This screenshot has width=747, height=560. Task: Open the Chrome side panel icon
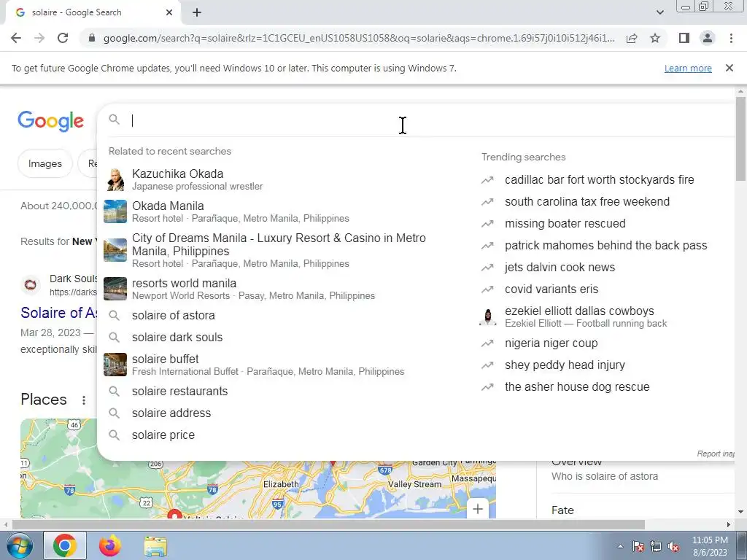click(684, 38)
